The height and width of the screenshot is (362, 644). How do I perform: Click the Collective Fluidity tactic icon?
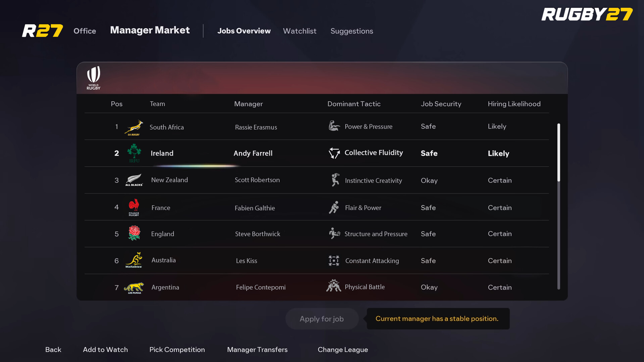point(334,153)
